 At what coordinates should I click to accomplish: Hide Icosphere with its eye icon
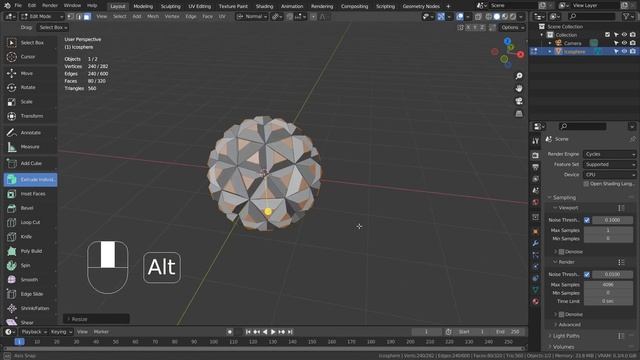tap(624, 51)
